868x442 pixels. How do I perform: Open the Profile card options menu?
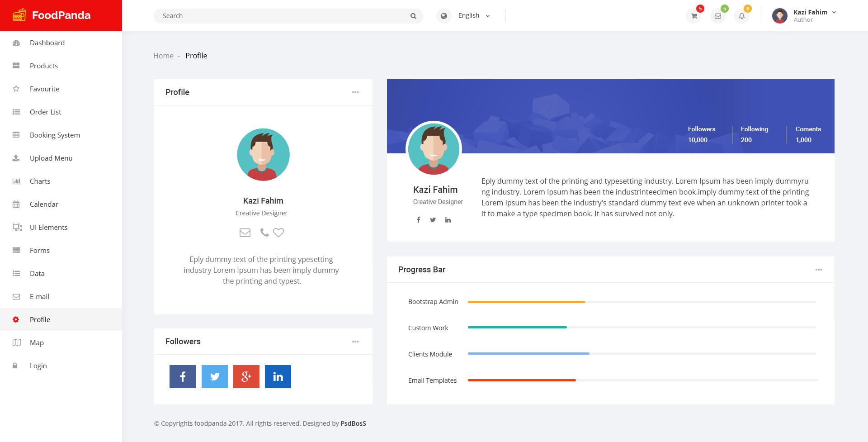click(x=355, y=92)
